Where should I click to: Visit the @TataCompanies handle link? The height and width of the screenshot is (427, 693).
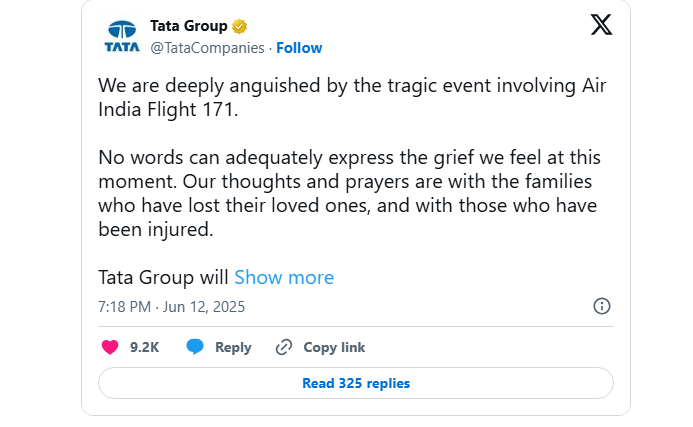(x=207, y=48)
